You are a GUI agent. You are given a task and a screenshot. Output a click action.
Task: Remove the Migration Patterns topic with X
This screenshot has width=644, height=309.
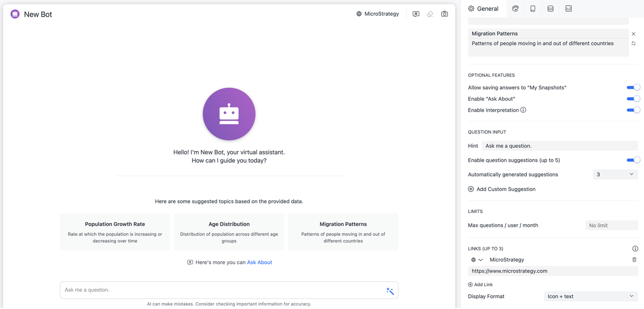click(x=633, y=34)
